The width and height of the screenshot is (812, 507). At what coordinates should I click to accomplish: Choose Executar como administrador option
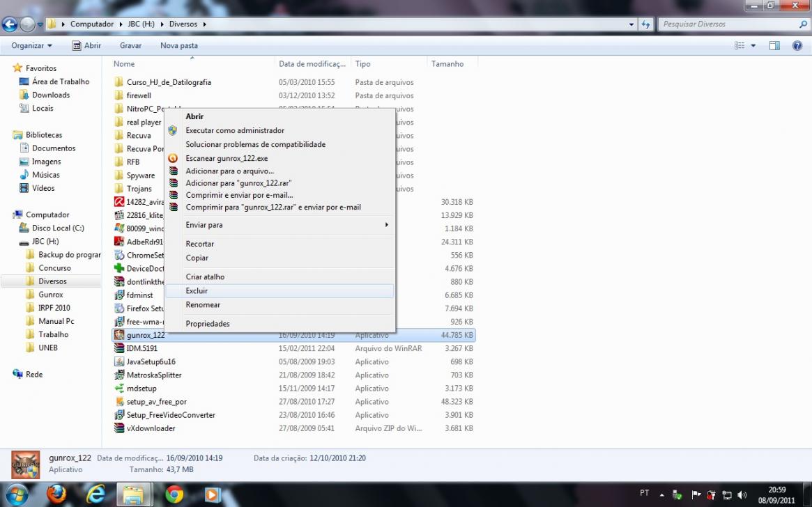(x=234, y=130)
